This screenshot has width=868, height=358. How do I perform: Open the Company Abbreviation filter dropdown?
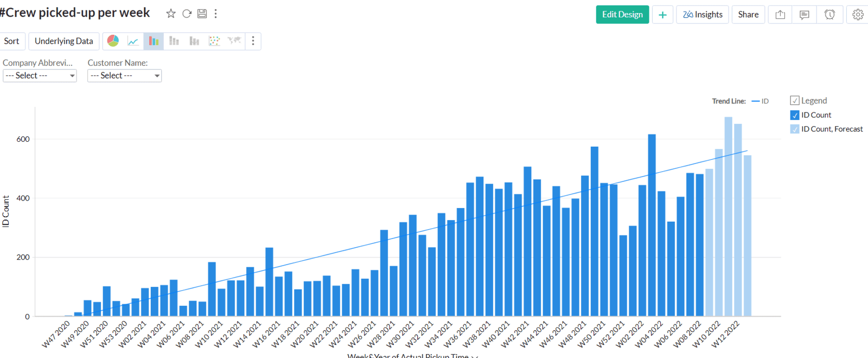(x=40, y=76)
